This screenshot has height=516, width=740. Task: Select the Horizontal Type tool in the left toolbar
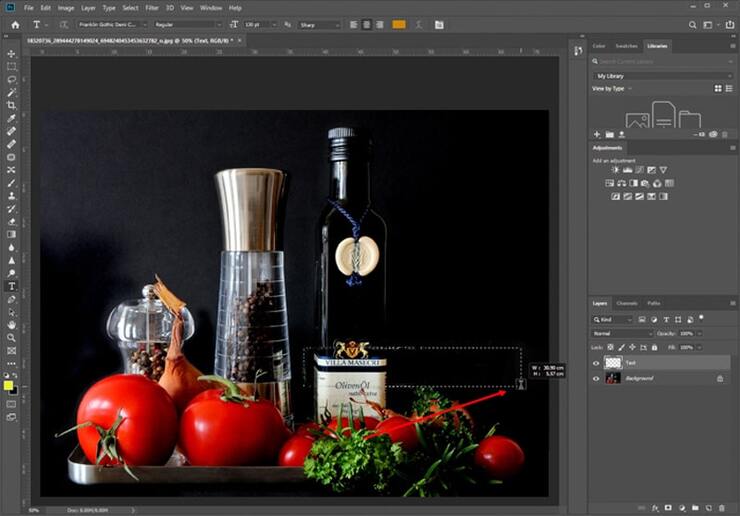pyautogui.click(x=12, y=286)
